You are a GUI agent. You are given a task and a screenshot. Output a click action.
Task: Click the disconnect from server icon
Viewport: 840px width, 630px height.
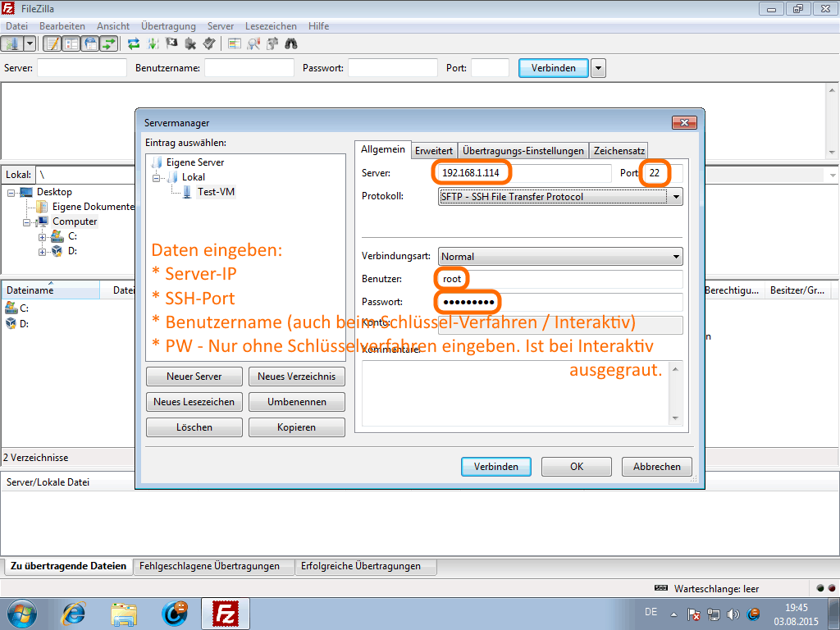point(190,44)
